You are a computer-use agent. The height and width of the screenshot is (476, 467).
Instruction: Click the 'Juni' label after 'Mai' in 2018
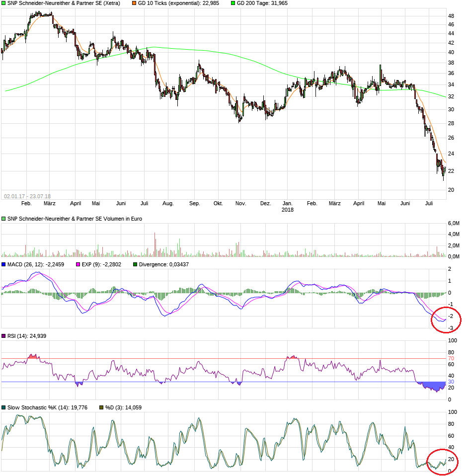[405, 203]
